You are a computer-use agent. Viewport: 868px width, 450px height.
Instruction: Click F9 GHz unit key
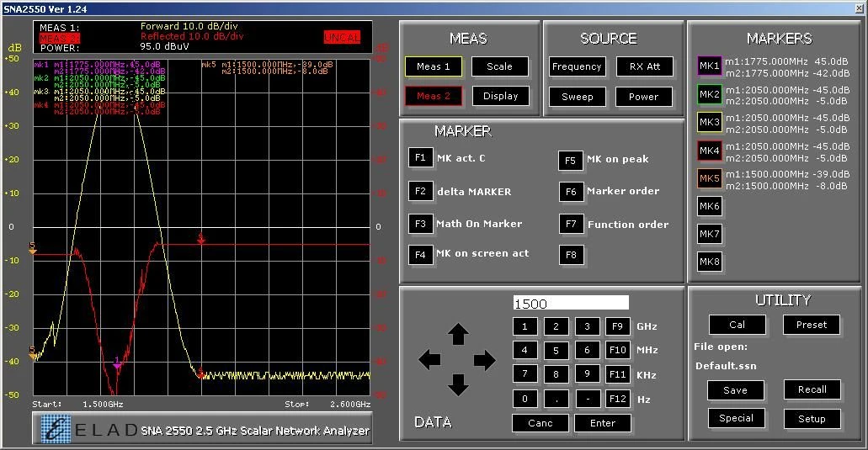[617, 326]
